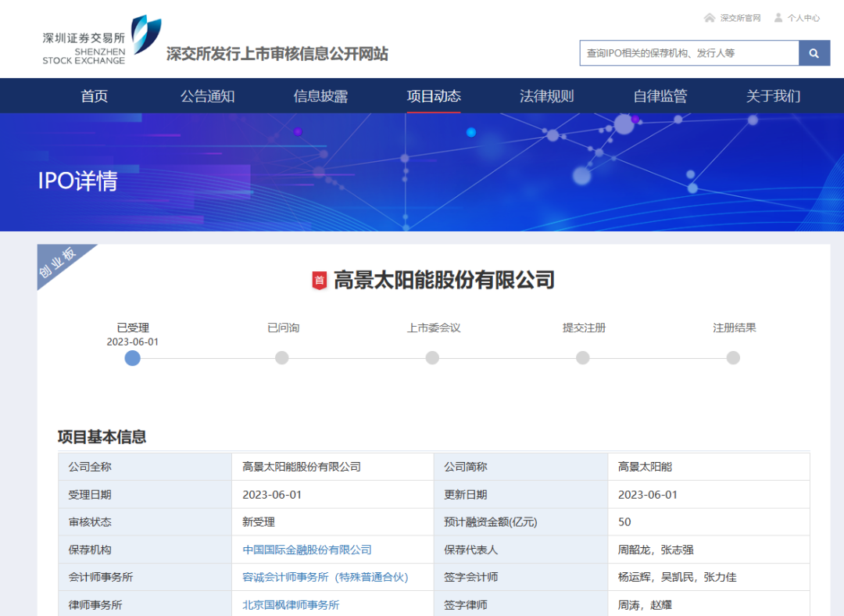
Task: Click the 更新日期 label cell
Action: click(x=521, y=495)
